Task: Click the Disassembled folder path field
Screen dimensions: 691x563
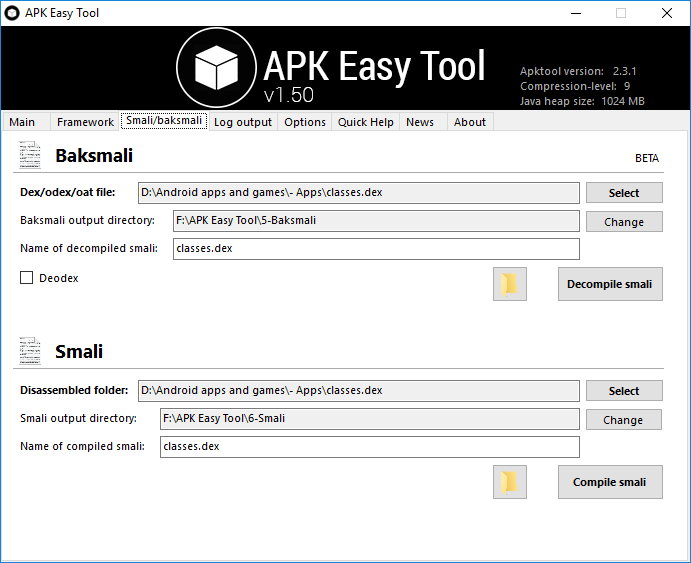Action: (x=359, y=391)
